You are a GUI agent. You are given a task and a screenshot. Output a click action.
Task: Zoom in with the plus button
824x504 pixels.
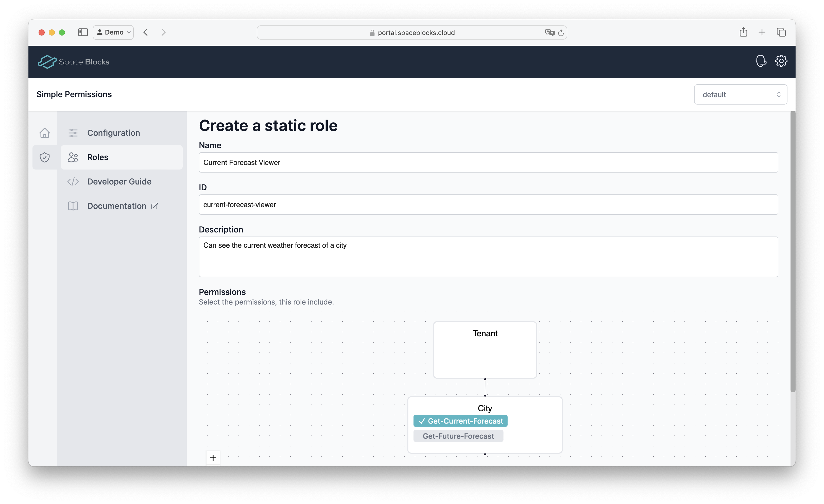pos(213,458)
